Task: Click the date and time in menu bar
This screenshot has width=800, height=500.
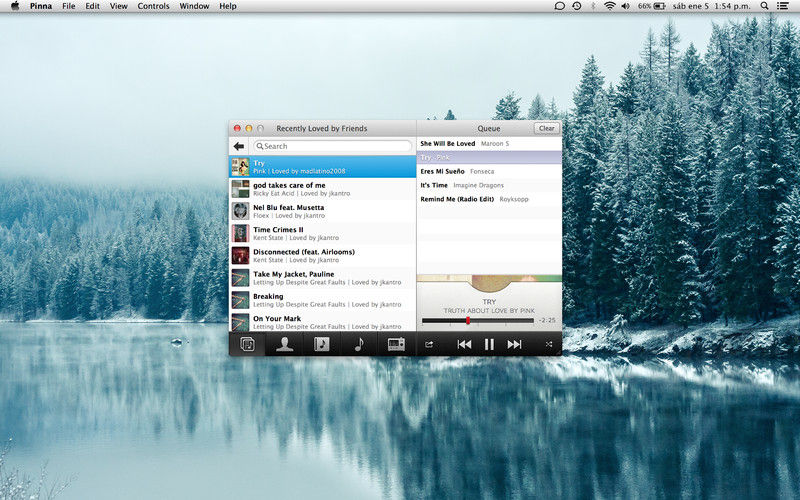Action: point(711,6)
